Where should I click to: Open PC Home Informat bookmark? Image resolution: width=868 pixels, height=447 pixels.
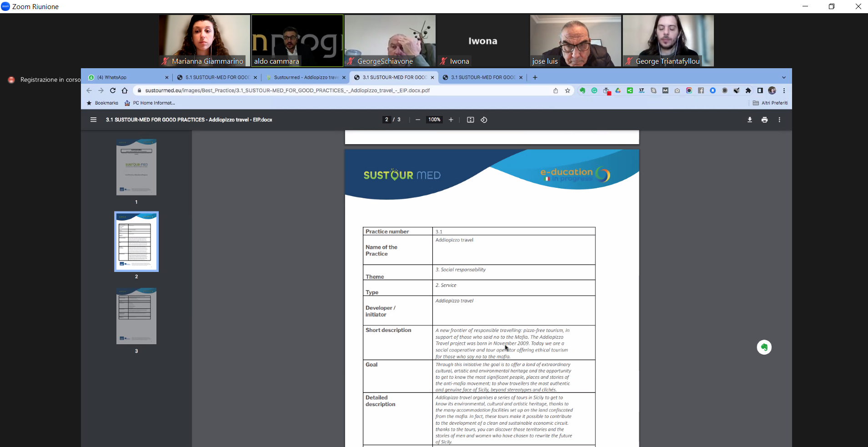(150, 103)
